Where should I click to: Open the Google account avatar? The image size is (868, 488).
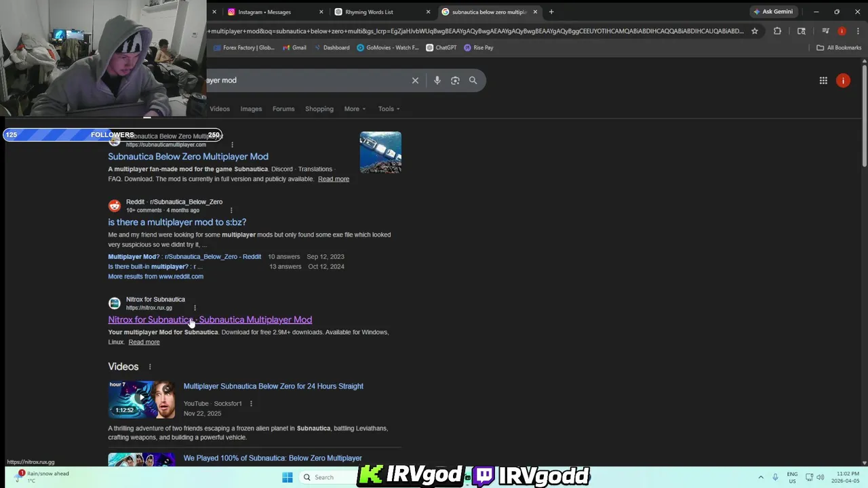[x=843, y=80]
